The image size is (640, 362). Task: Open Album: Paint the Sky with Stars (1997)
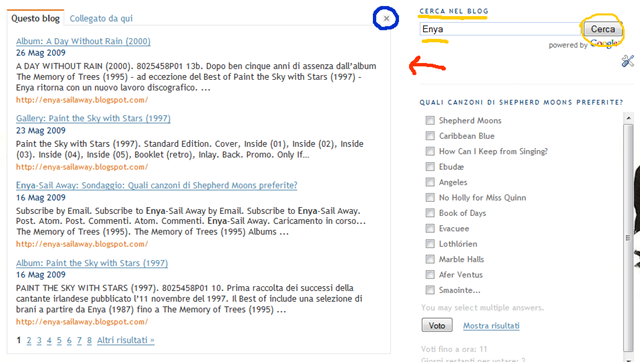pos(92,263)
